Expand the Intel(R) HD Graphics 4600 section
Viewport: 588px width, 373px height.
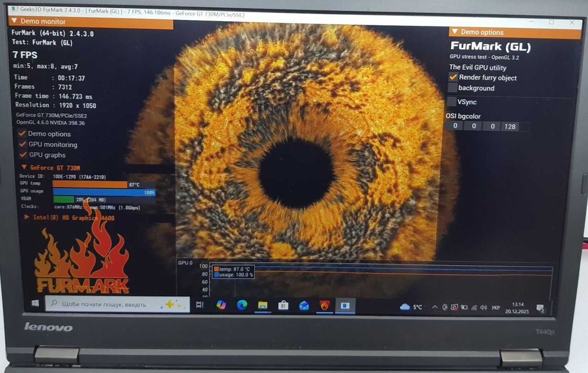[x=27, y=217]
